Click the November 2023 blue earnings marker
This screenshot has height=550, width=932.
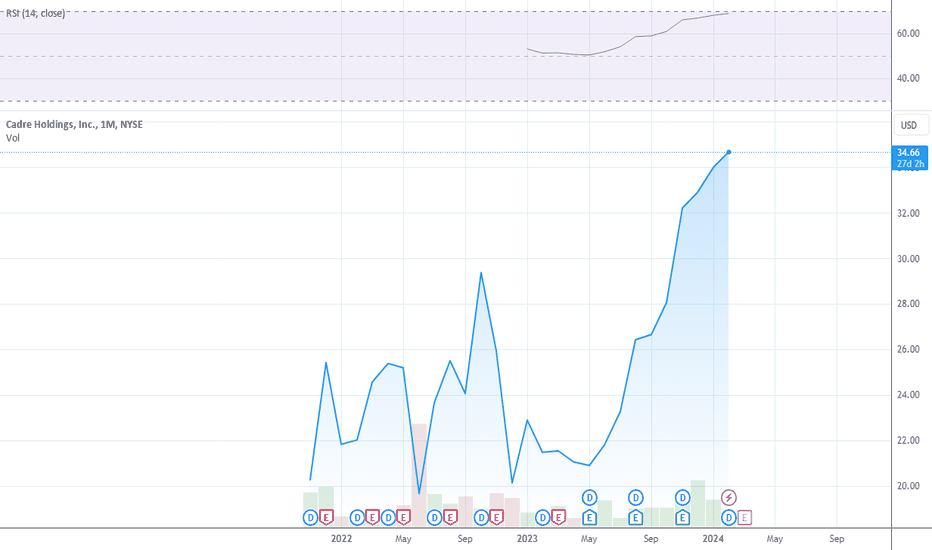(682, 518)
